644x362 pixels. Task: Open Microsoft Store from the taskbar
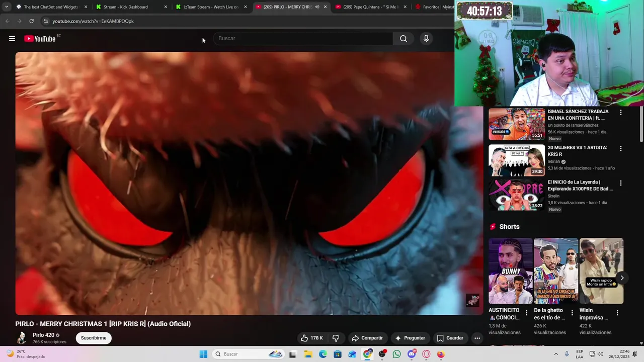coord(338,354)
